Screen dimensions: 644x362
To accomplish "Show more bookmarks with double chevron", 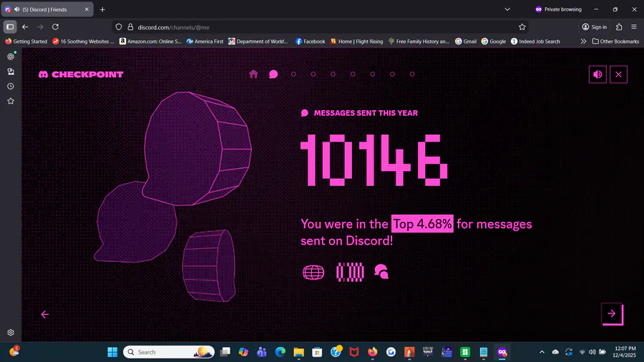I will [x=583, y=41].
